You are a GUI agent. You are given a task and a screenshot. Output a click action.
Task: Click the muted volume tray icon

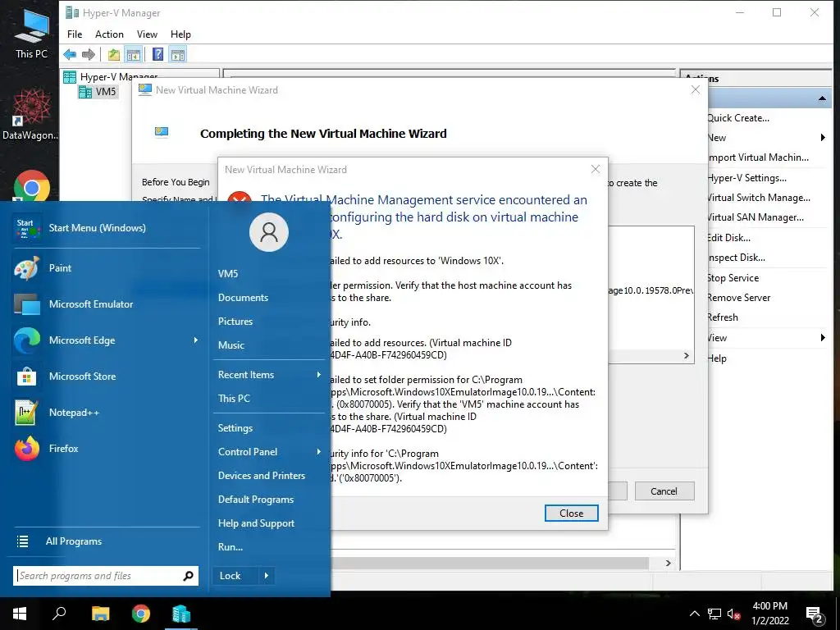[733, 614]
